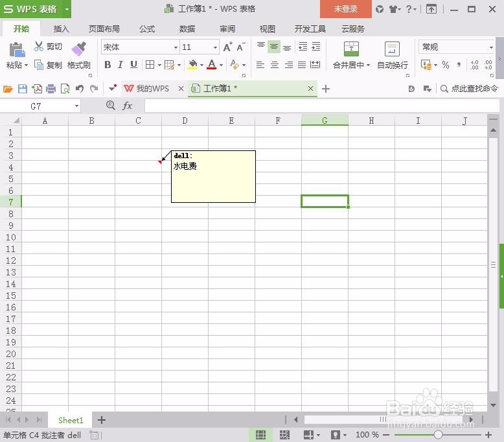The height and width of the screenshot is (442, 504).
Task: Click the zoom slider handle
Action: coord(438,435)
